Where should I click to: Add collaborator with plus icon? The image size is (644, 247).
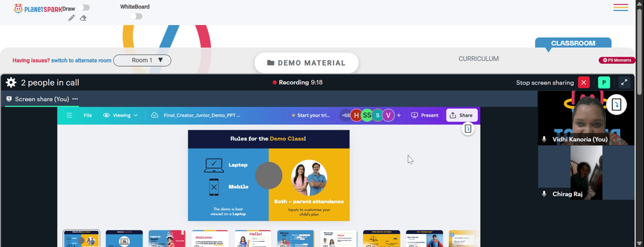(399, 115)
